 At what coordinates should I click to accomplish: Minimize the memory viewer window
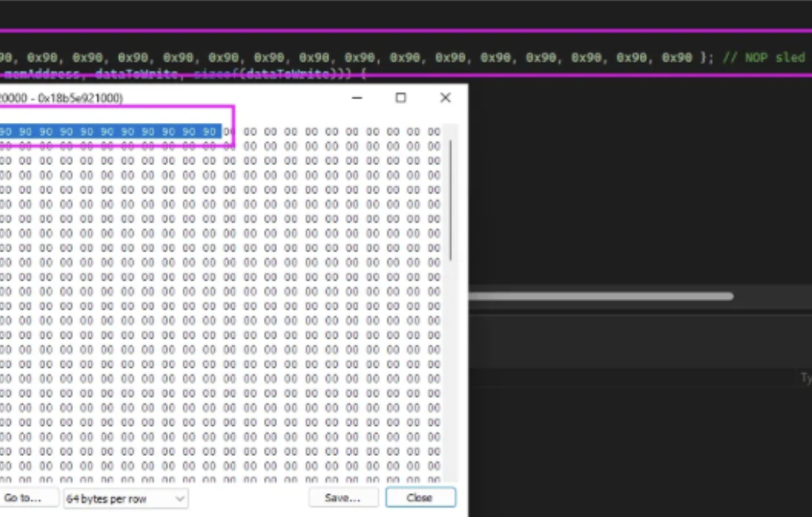[x=357, y=98]
